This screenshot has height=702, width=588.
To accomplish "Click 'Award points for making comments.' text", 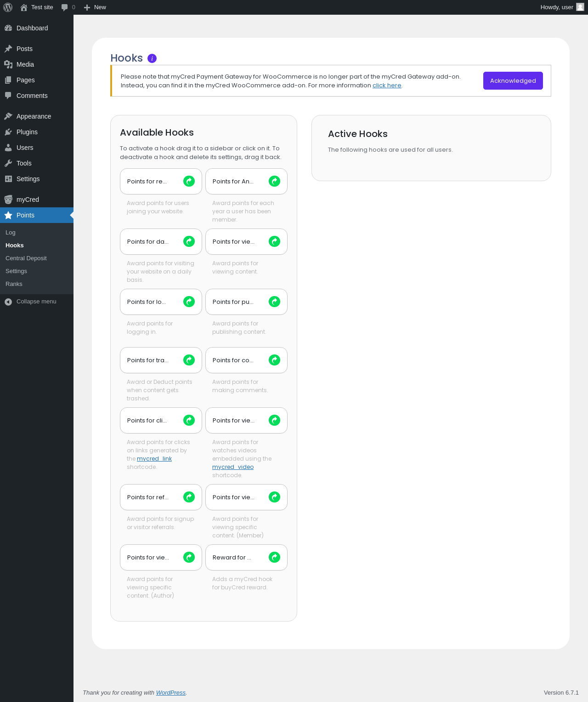I will (x=240, y=386).
